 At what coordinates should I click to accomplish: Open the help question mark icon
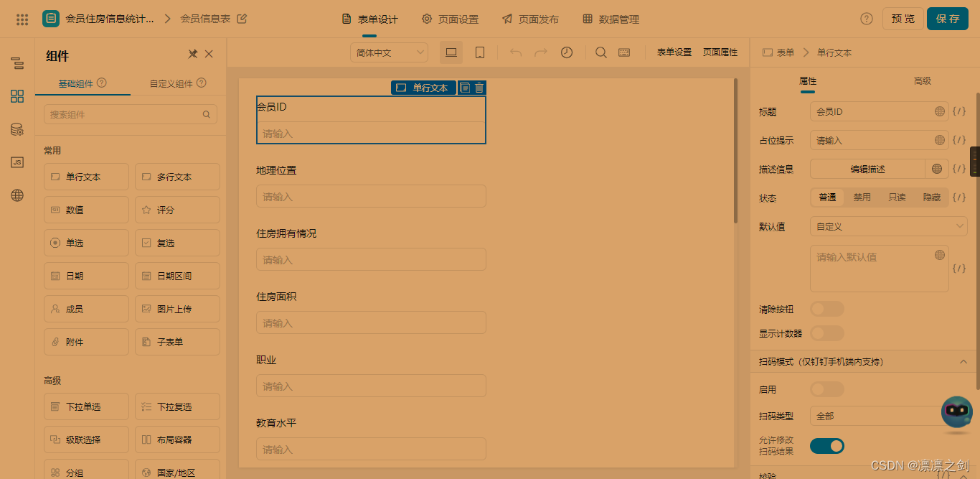coord(867,19)
